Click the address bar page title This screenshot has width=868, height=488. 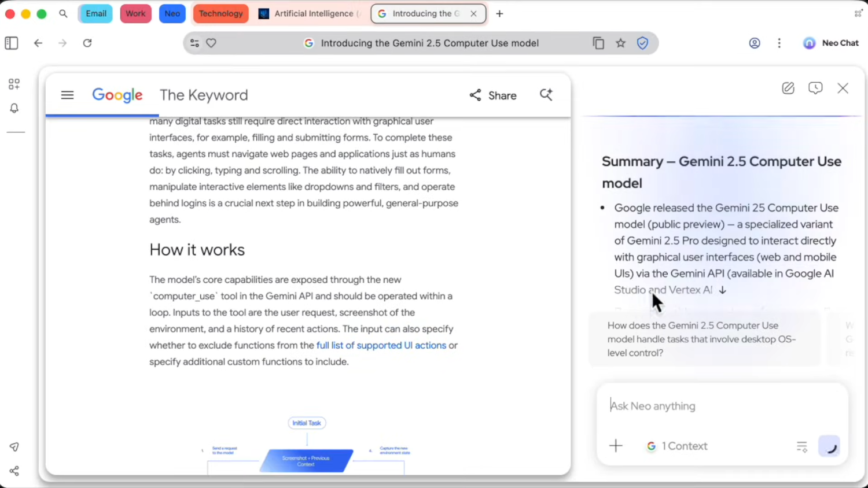click(x=429, y=43)
